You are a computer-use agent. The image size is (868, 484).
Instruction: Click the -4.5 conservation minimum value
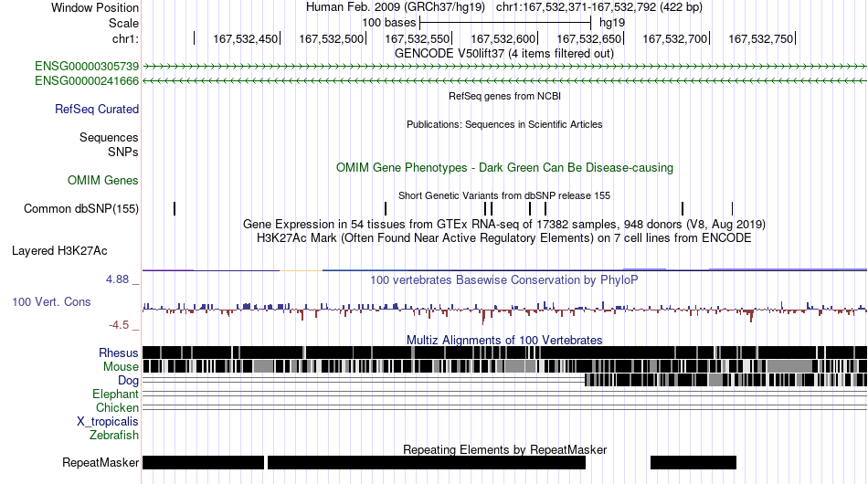click(119, 325)
